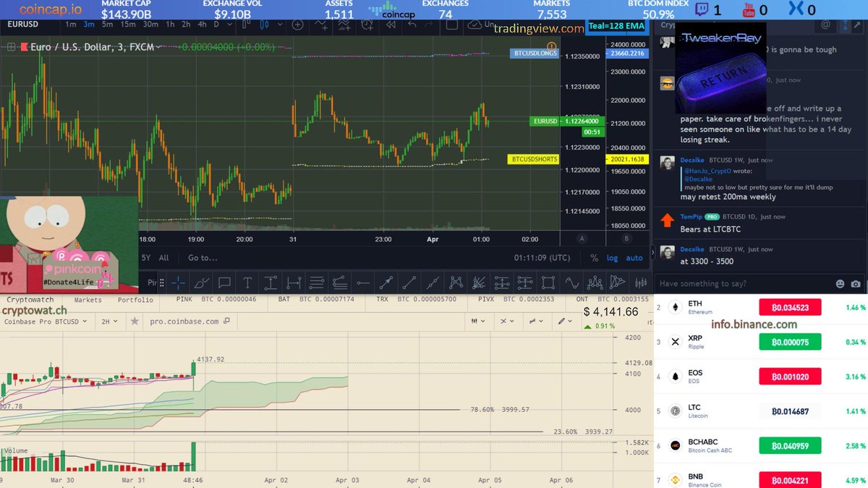Select the rectangle shape tool

[548, 282]
